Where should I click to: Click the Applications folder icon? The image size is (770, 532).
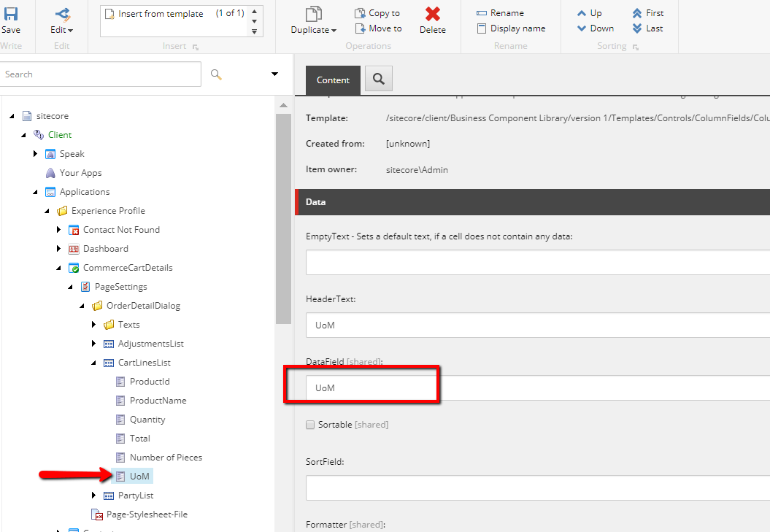coord(50,192)
